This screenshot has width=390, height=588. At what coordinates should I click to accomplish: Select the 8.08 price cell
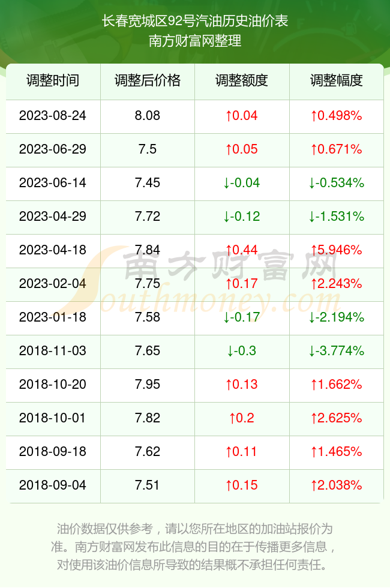coord(148,115)
